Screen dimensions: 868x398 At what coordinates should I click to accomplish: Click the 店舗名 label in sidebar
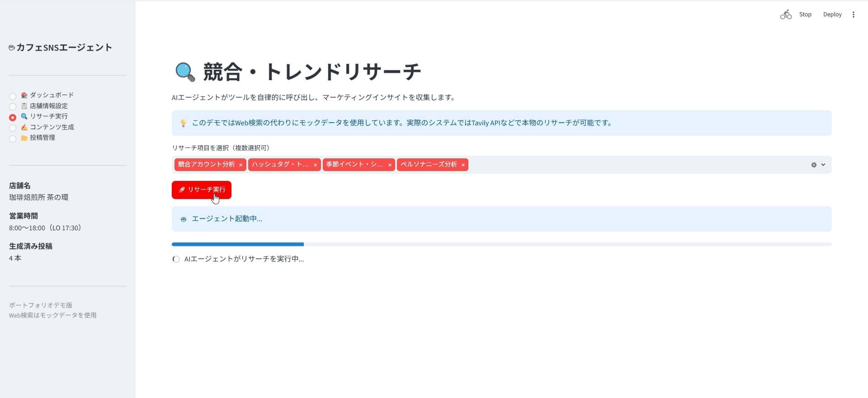click(20, 185)
